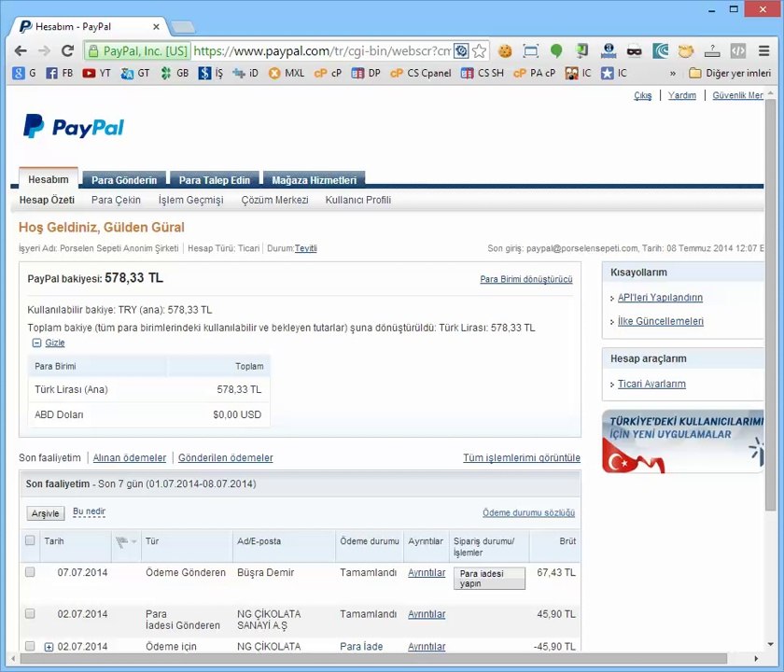Click the address bar URL field

322,50
